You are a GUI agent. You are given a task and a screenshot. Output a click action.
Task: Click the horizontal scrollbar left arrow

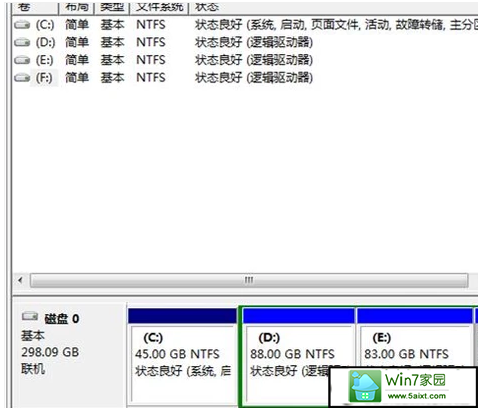21,280
